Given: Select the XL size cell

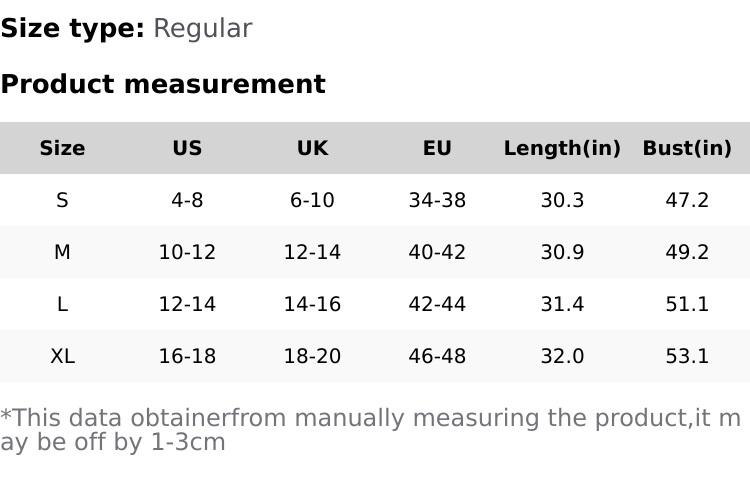Looking at the screenshot, I should [x=62, y=356].
